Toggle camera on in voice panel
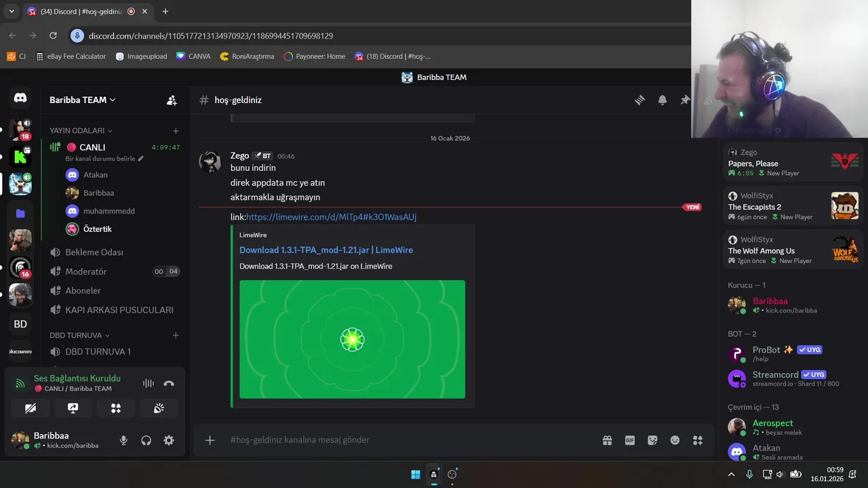 point(31,408)
